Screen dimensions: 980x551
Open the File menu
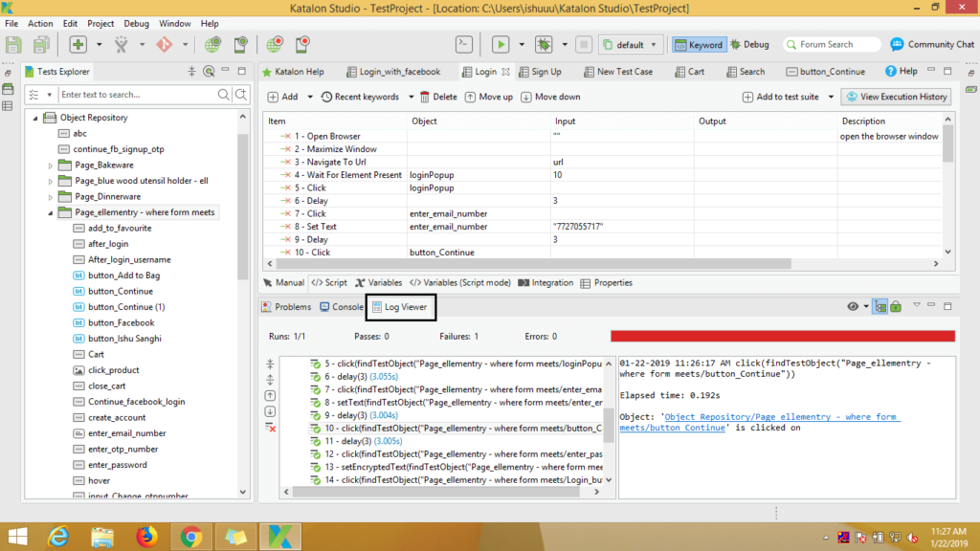point(11,23)
